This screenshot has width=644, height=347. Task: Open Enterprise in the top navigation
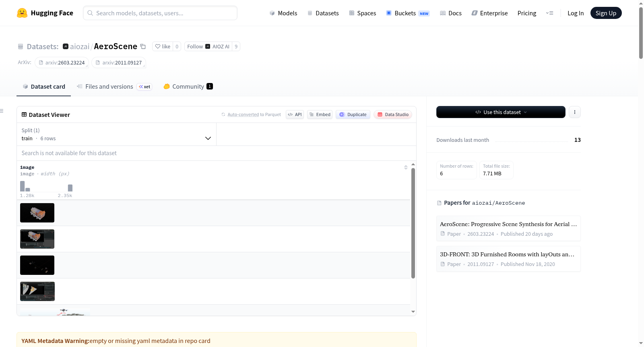(x=489, y=13)
